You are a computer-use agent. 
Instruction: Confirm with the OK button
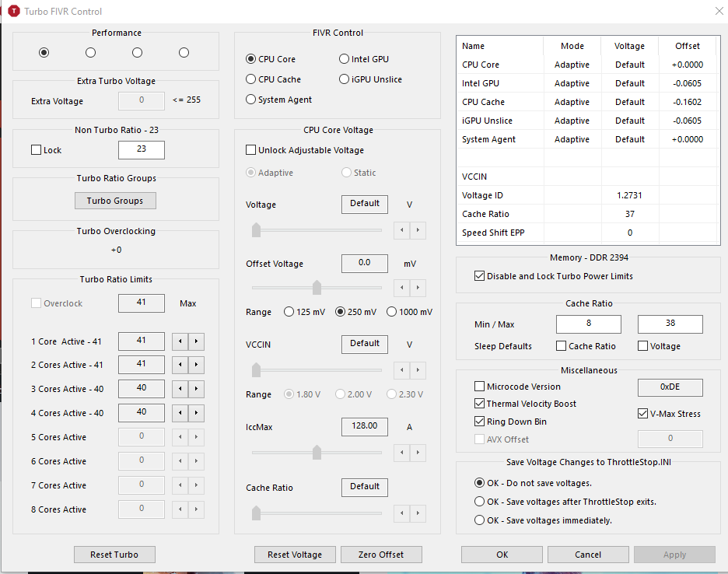(502, 555)
